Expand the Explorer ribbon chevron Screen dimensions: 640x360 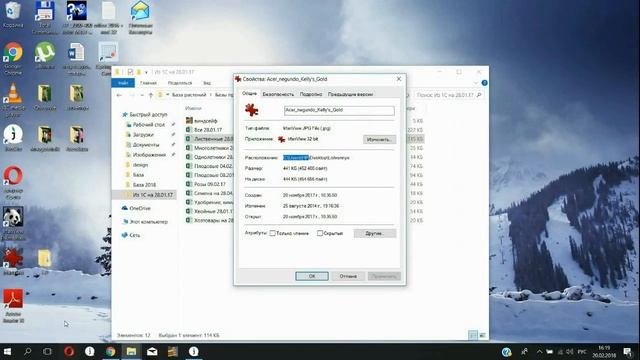(476, 83)
